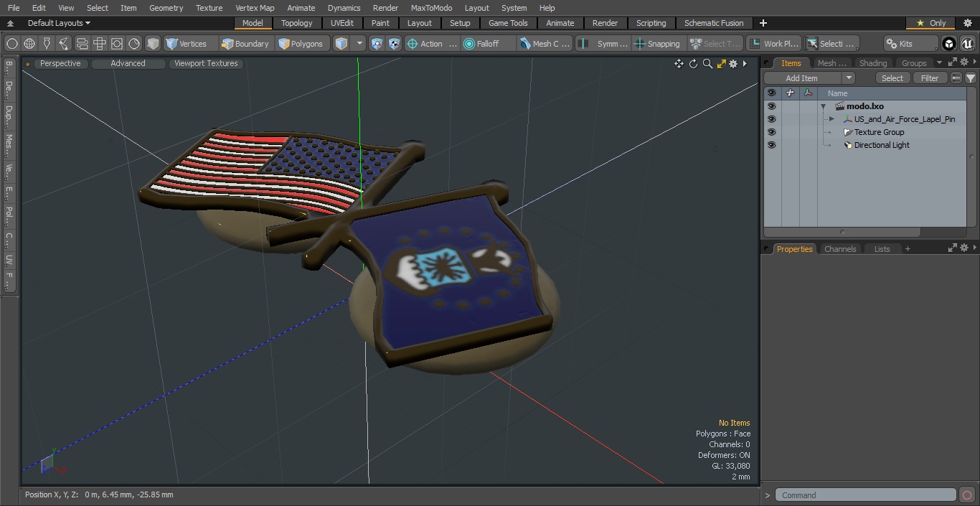Image resolution: width=980 pixels, height=506 pixels.
Task: Switch to Boundary selection mode
Action: click(246, 44)
